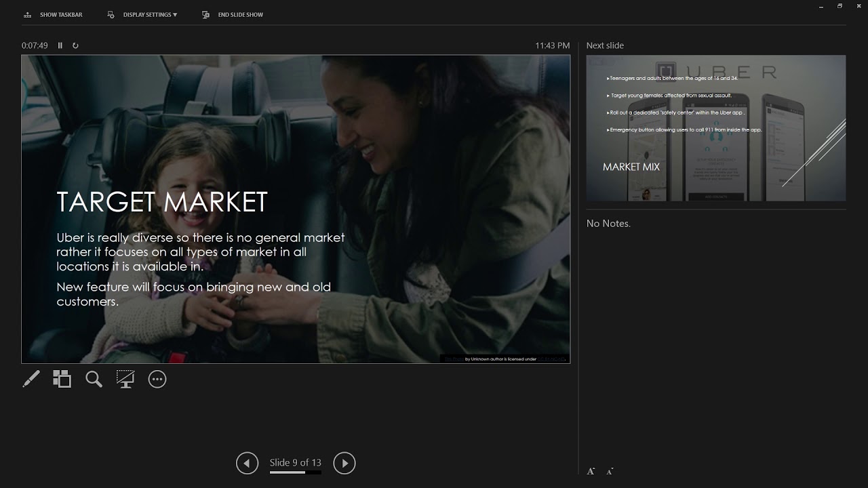Image resolution: width=868 pixels, height=488 pixels.
Task: Pause the presentation timer
Action: coord(60,45)
